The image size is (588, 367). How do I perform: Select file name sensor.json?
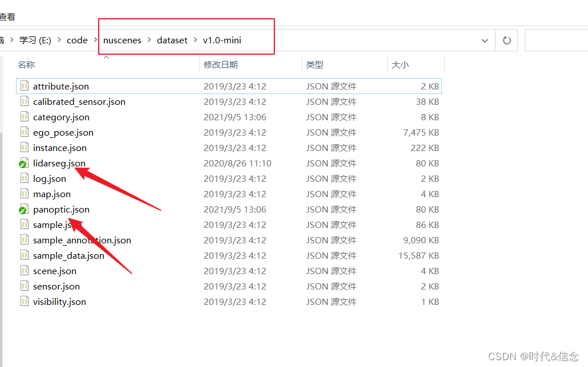[x=56, y=286]
